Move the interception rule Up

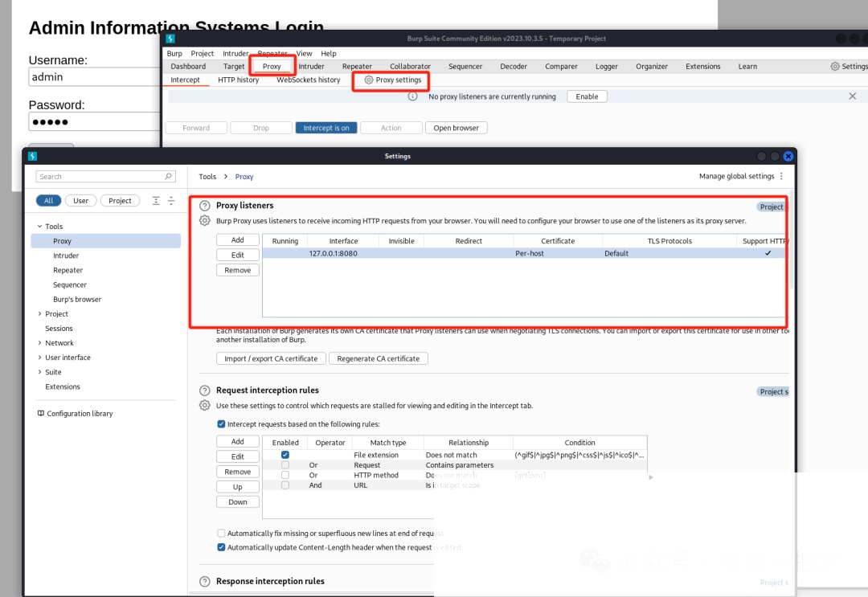coord(237,487)
